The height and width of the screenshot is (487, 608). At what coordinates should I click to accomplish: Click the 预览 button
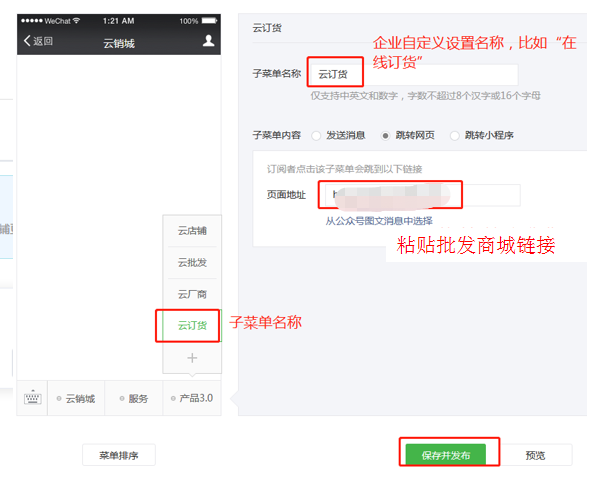pos(535,455)
